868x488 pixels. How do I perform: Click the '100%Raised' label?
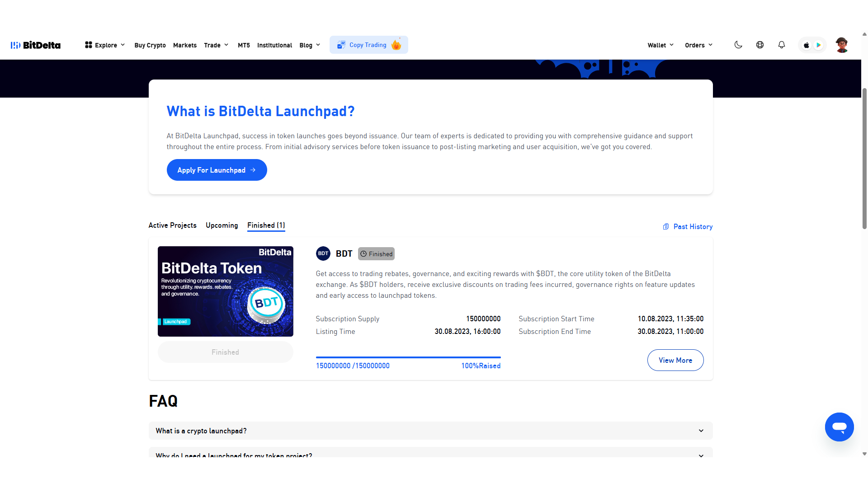(481, 366)
